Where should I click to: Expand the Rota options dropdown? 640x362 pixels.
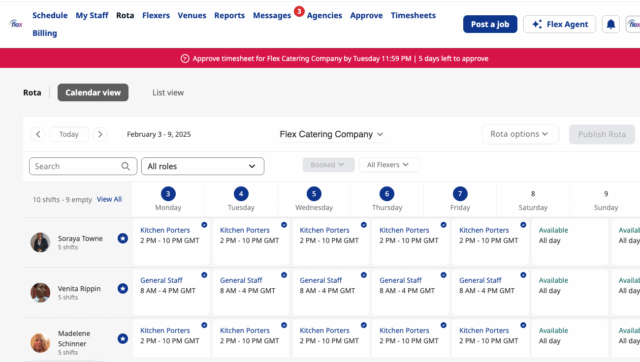(520, 134)
